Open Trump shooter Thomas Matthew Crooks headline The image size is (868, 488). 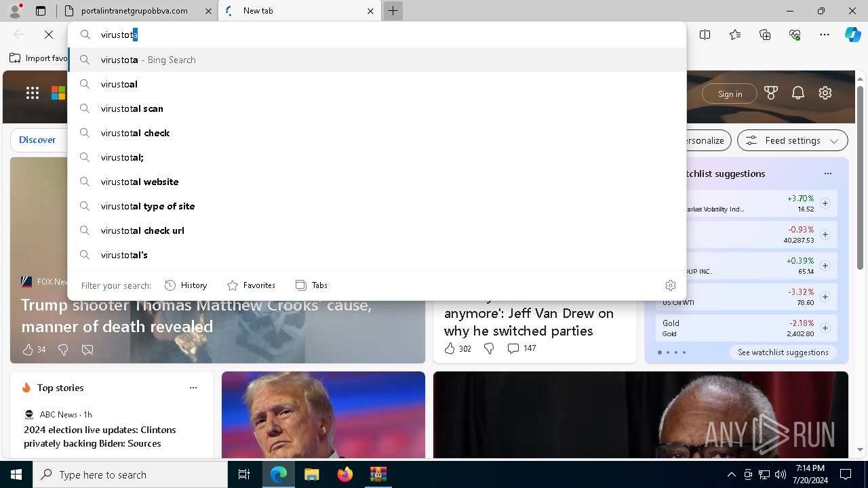197,316
